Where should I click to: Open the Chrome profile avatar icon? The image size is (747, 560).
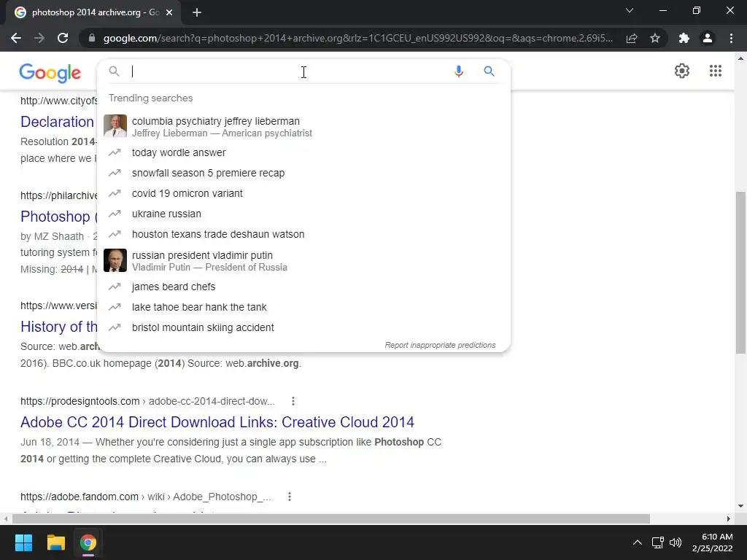[x=708, y=38]
